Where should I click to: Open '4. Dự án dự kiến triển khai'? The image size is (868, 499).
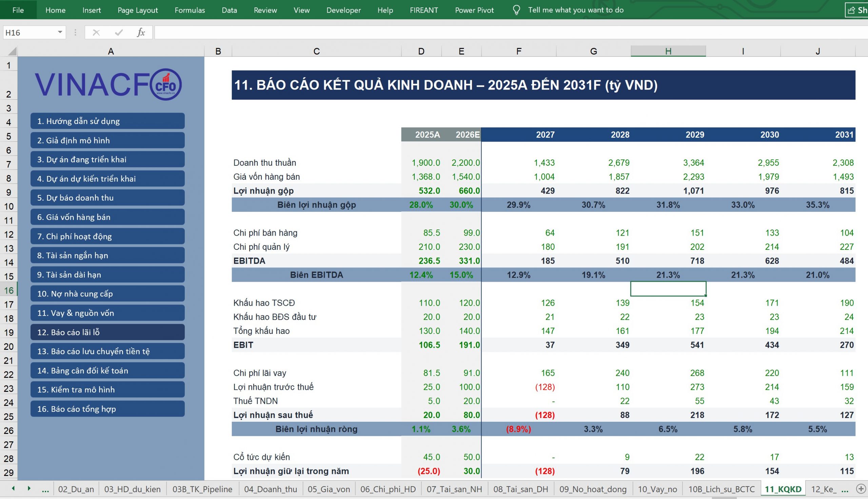(107, 179)
